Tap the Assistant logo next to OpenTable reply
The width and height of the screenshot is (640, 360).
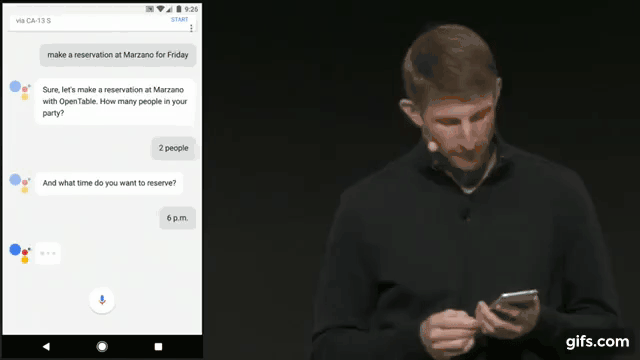(20, 90)
